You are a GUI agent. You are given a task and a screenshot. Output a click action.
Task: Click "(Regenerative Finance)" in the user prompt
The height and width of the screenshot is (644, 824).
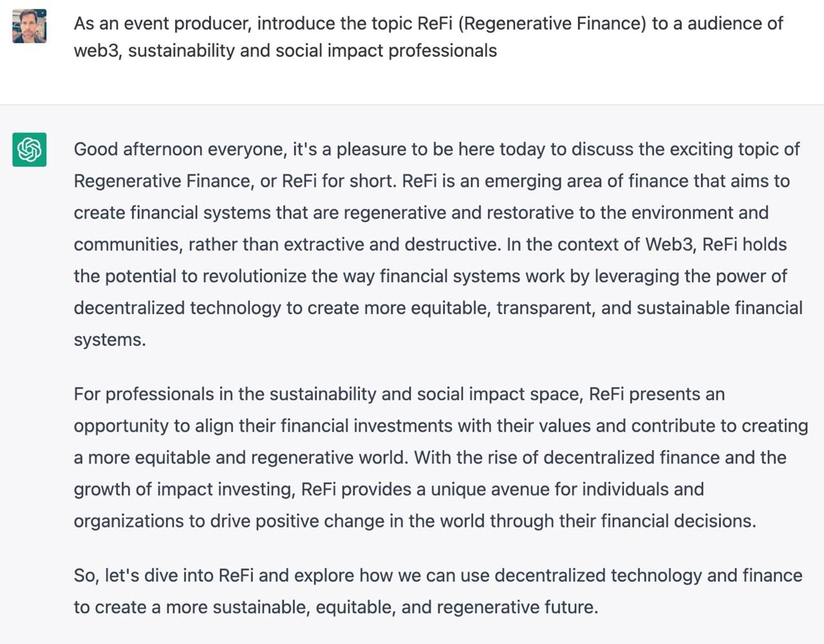[552, 24]
